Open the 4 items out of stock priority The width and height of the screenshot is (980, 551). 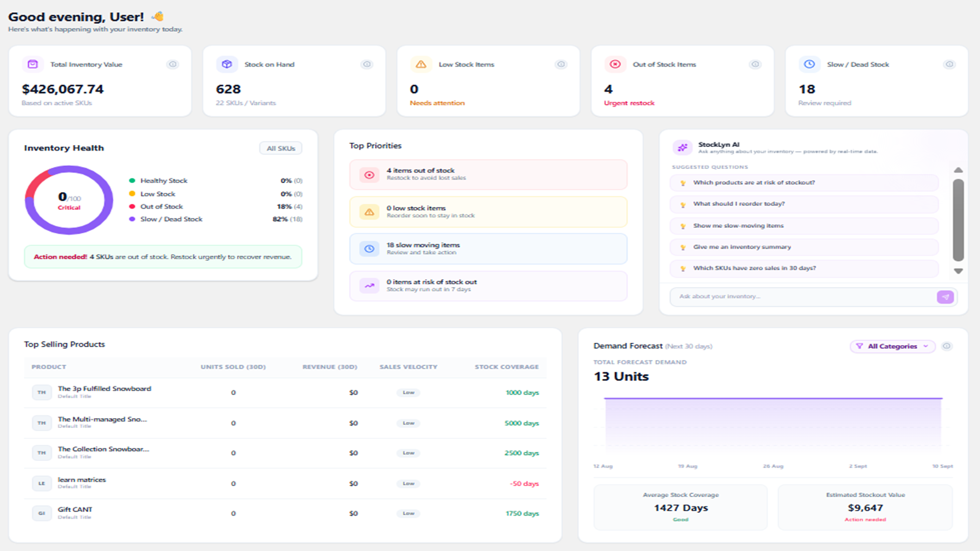coord(488,174)
